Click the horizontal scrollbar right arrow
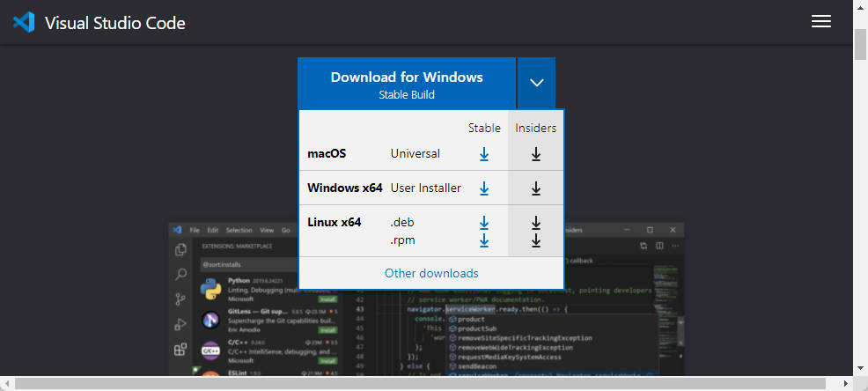This screenshot has height=391, width=868. pos(846,383)
